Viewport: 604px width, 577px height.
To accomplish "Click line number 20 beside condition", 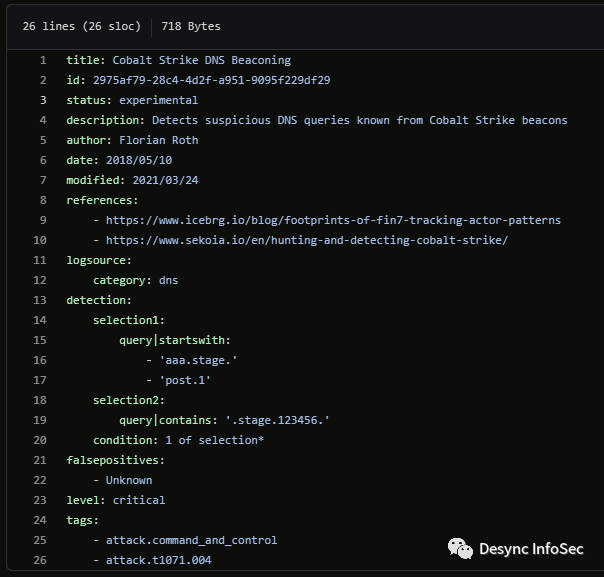I will click(x=40, y=440).
